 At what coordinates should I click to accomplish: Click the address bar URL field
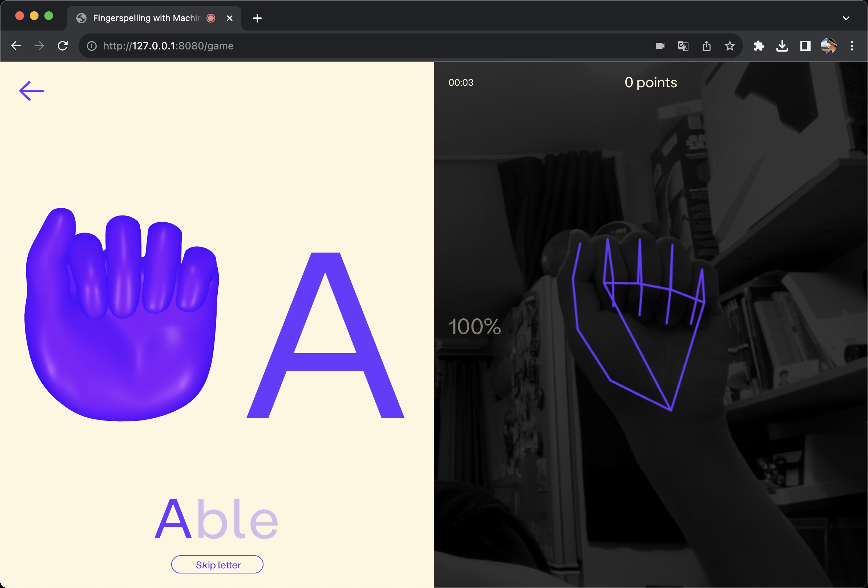[x=336, y=46]
